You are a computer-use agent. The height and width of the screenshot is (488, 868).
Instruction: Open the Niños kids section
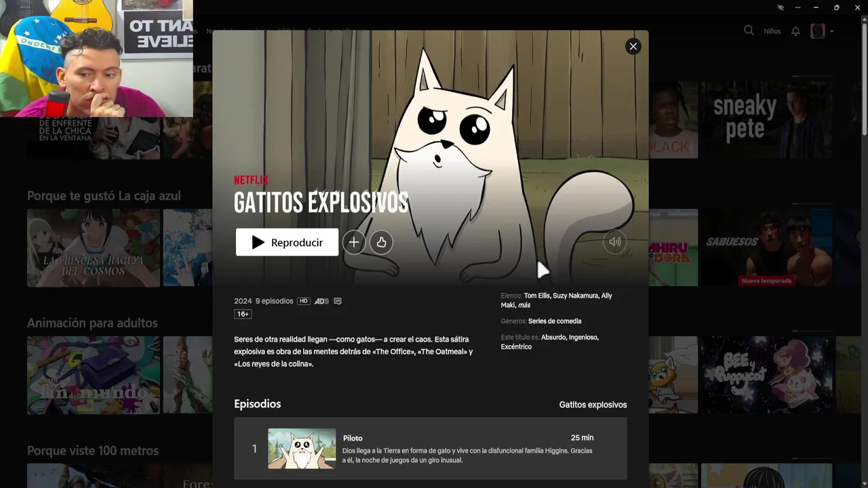click(x=772, y=31)
